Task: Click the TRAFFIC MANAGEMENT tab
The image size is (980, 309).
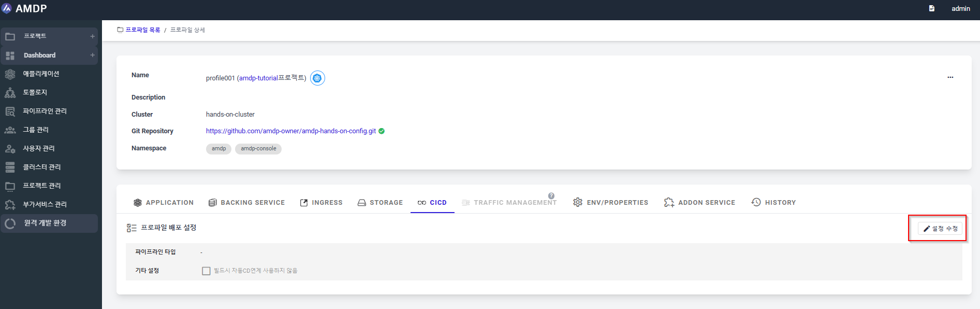Action: (x=509, y=203)
